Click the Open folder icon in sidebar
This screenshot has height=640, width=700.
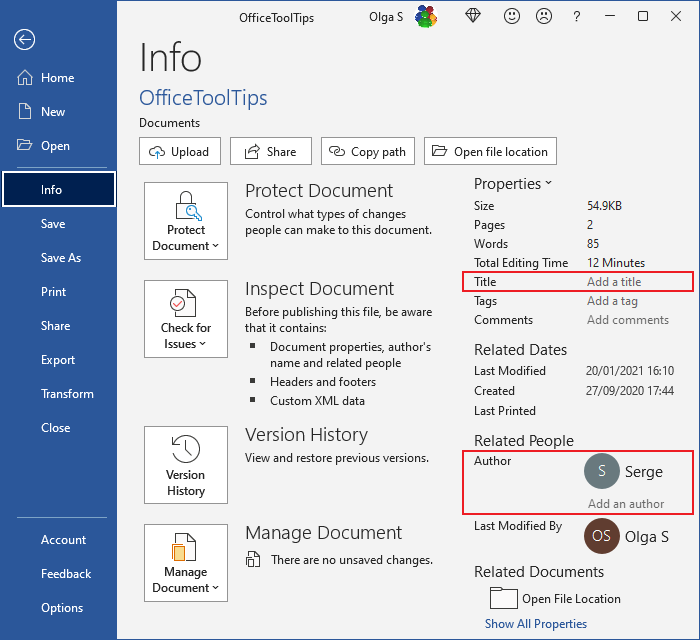[x=25, y=145]
